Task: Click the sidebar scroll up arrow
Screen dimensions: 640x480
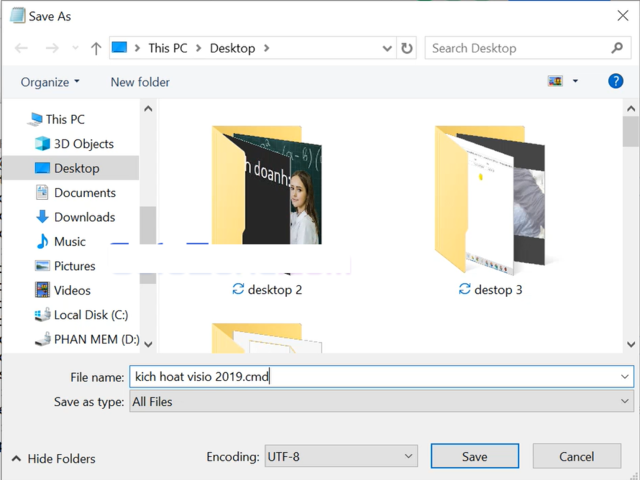Action: [148, 109]
